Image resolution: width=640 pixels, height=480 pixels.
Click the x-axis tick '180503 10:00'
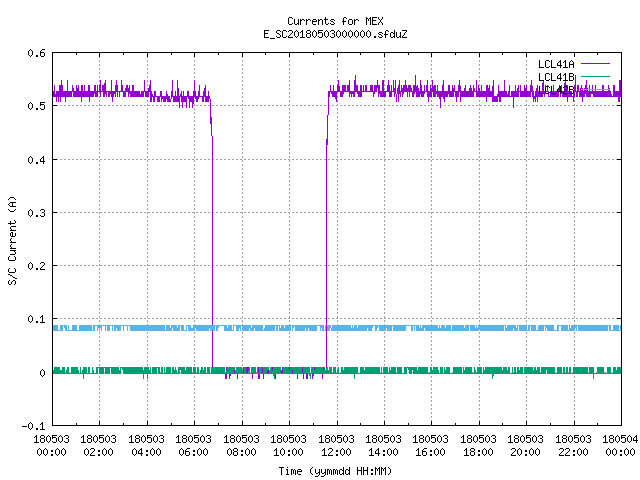click(x=289, y=445)
